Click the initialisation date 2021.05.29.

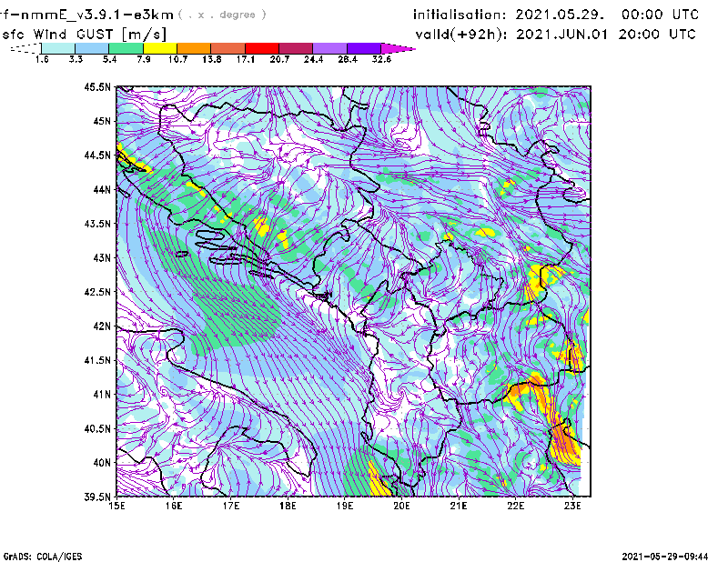coord(560,15)
